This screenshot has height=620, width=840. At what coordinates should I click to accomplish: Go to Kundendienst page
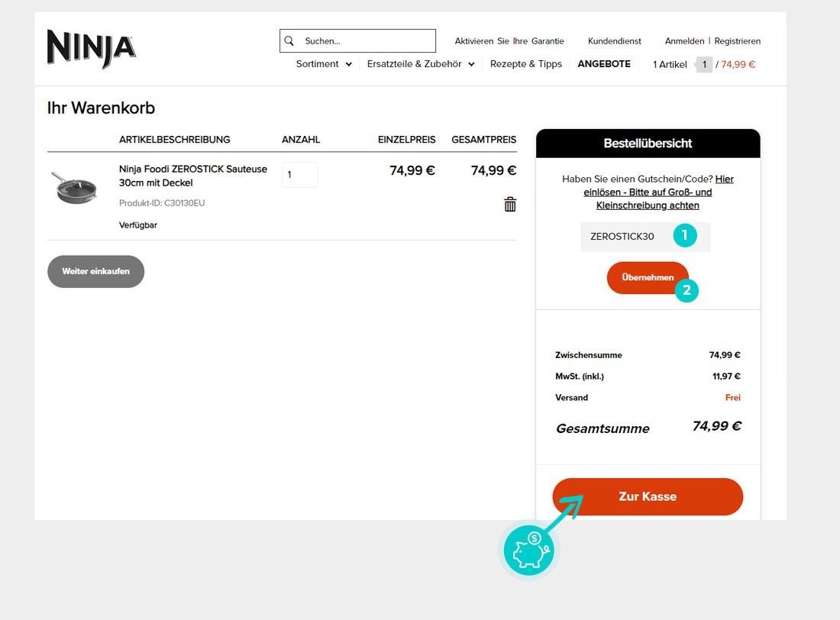615,40
